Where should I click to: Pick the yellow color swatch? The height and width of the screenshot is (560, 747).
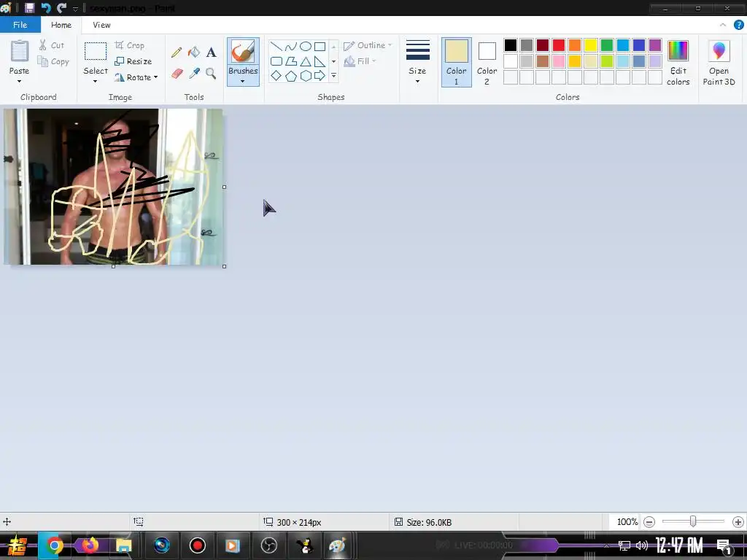point(591,45)
